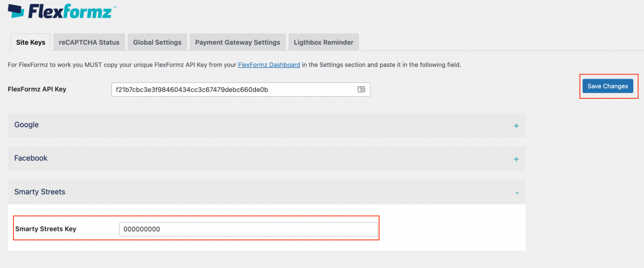644x268 pixels.
Task: Open the FlexFormz Dashboard link
Action: pyautogui.click(x=269, y=65)
